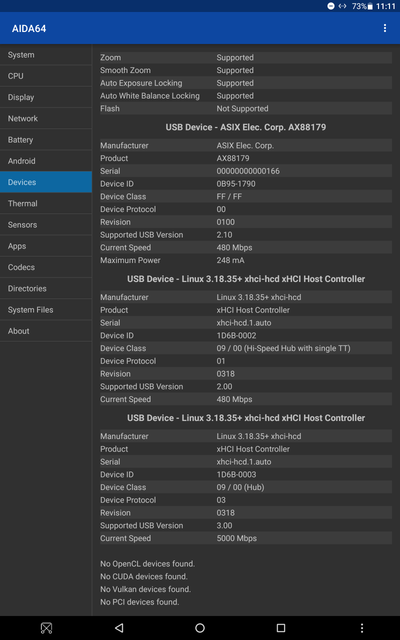This screenshot has width=400, height=640.
Task: Tap the Device Class FF / FF value
Action: [x=229, y=196]
